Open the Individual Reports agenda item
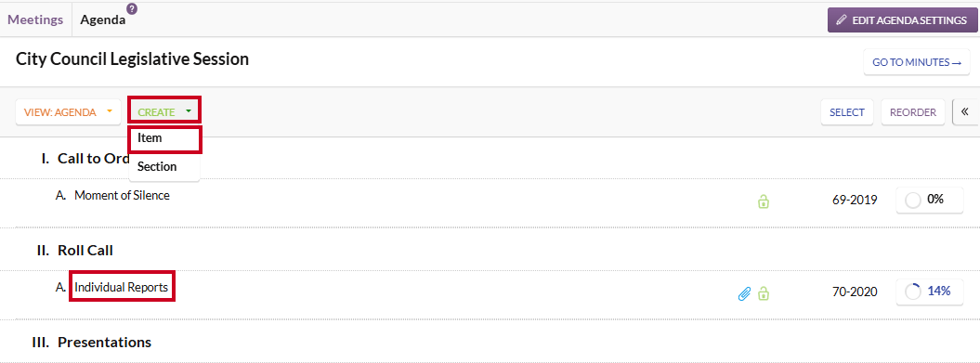The width and height of the screenshot is (980, 363). tap(122, 288)
